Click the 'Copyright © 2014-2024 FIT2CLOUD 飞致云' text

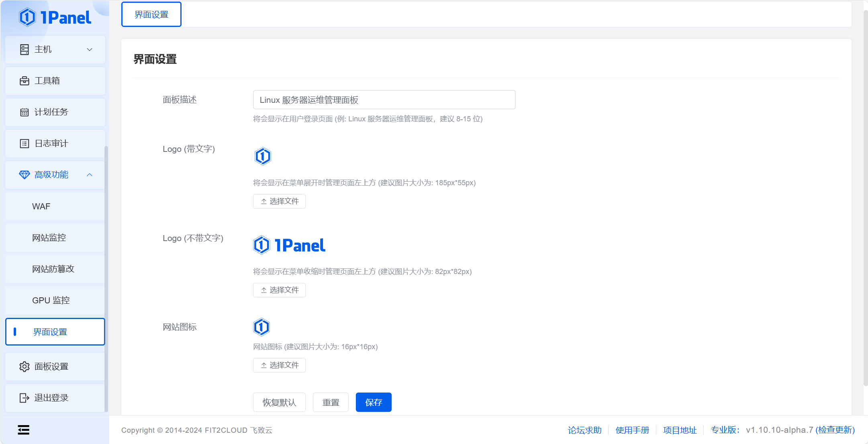pyautogui.click(x=197, y=430)
